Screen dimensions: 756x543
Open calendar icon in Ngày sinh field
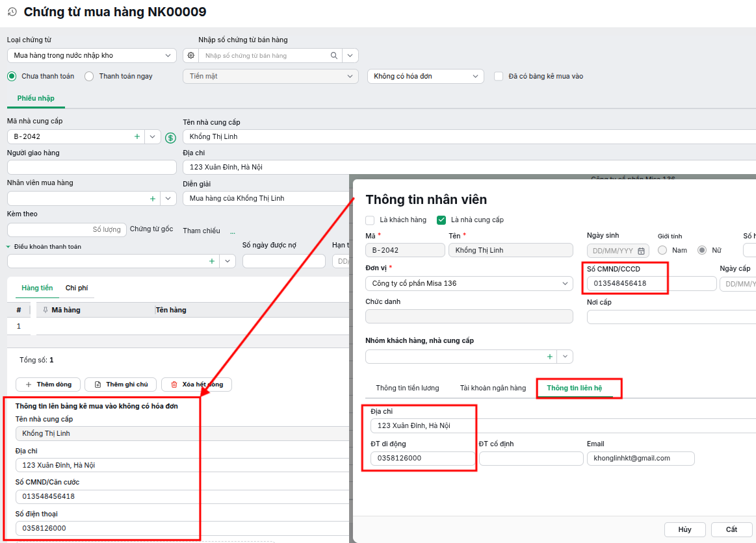coord(641,251)
